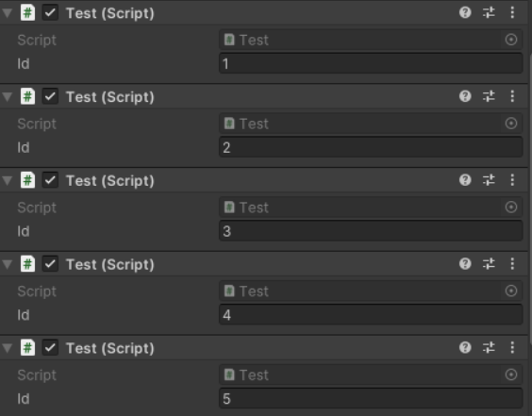532x416 pixels.
Task: Click object picker for Script field above Id 2
Action: tap(511, 124)
